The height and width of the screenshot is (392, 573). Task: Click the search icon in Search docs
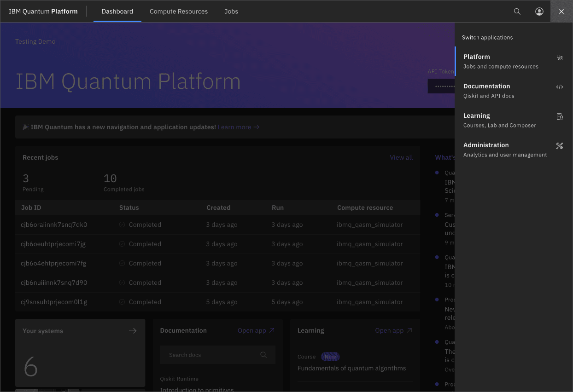(263, 355)
